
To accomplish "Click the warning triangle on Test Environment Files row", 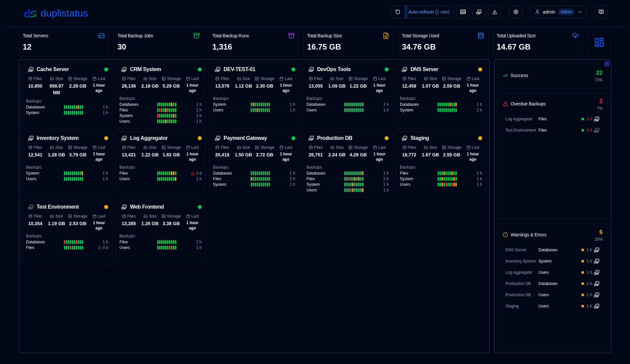I will click(x=99, y=247).
